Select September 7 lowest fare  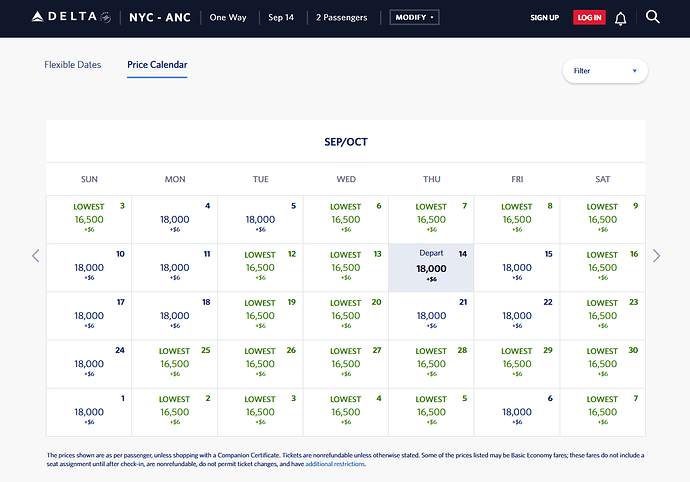tap(431, 219)
